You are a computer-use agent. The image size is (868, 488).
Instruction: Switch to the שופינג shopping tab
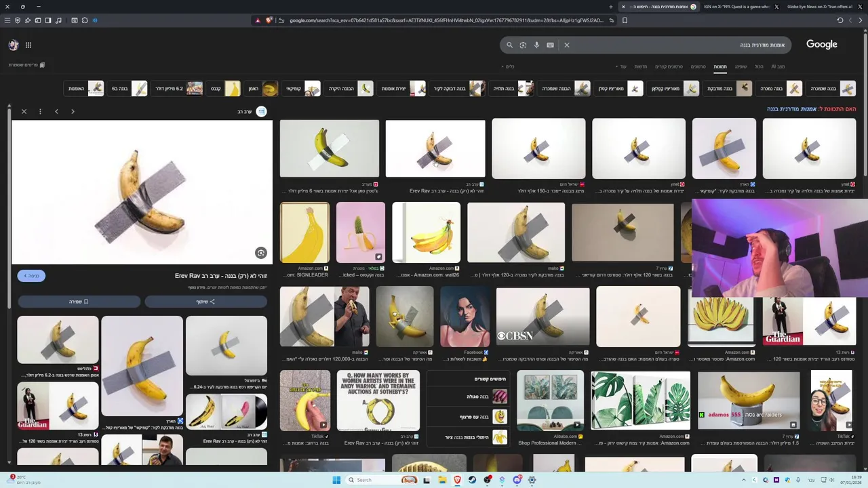(x=741, y=66)
